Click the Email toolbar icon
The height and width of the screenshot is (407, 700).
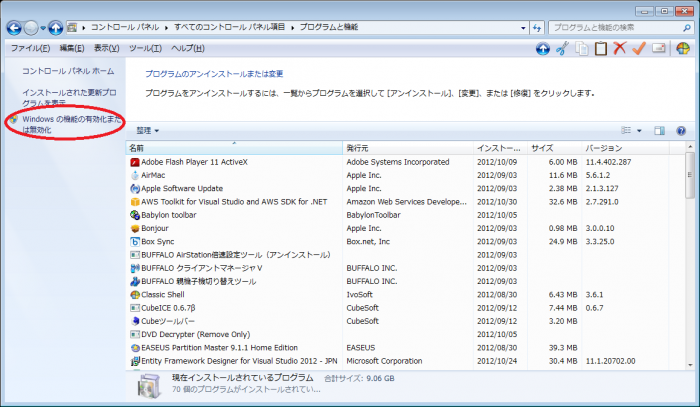pyautogui.click(x=658, y=48)
